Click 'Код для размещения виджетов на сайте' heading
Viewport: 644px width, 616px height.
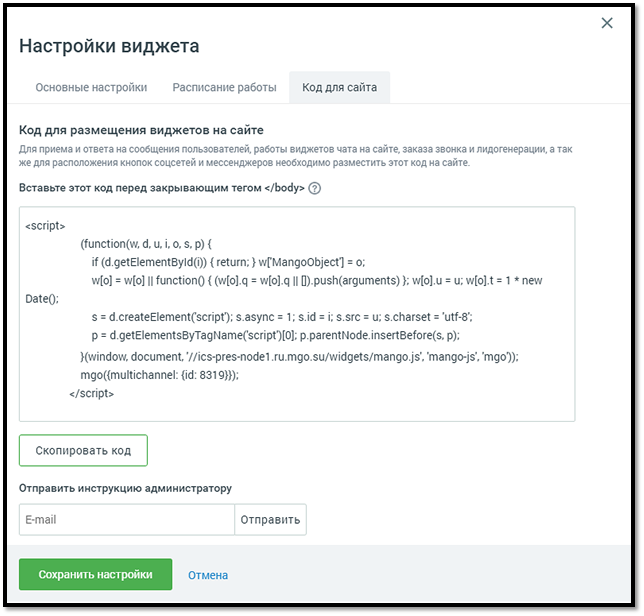(141, 130)
